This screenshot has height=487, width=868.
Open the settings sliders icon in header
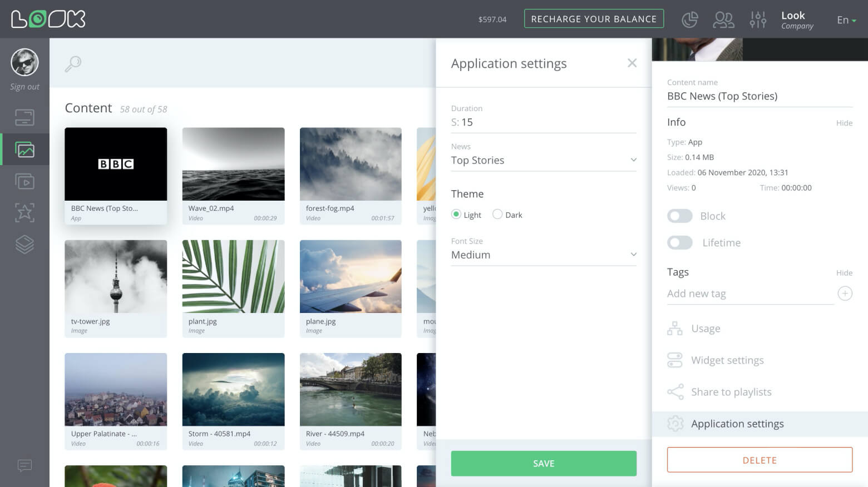[757, 19]
